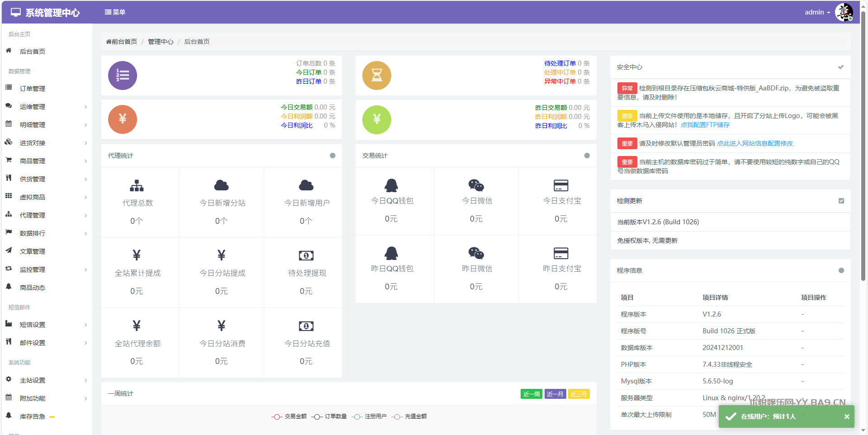Click the purple order list icon
868x435 pixels.
[x=123, y=76]
